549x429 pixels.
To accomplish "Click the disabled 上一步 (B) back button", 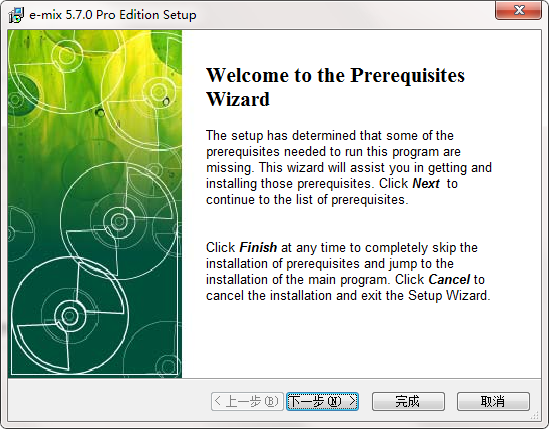I will [247, 401].
